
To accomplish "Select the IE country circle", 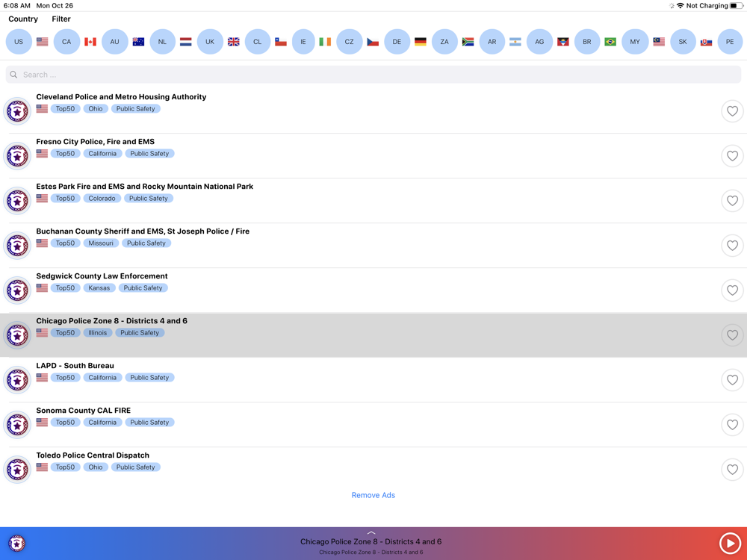I will click(303, 41).
